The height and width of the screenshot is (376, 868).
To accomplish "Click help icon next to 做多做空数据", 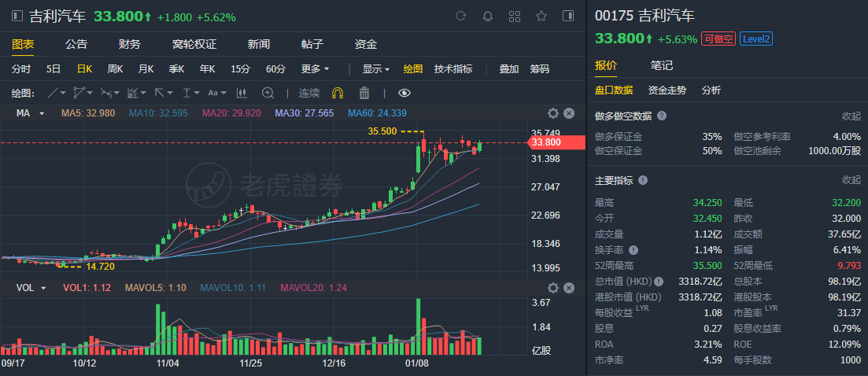I will click(x=662, y=116).
